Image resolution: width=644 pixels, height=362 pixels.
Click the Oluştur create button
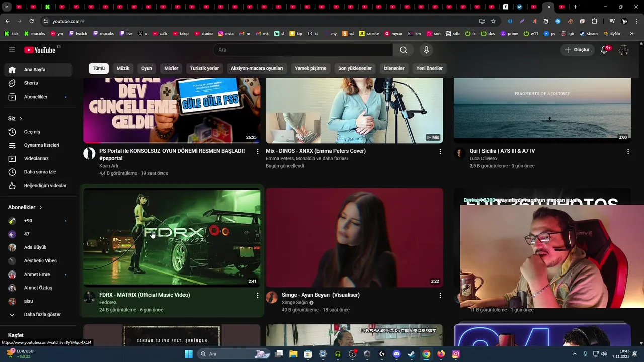pyautogui.click(x=577, y=50)
